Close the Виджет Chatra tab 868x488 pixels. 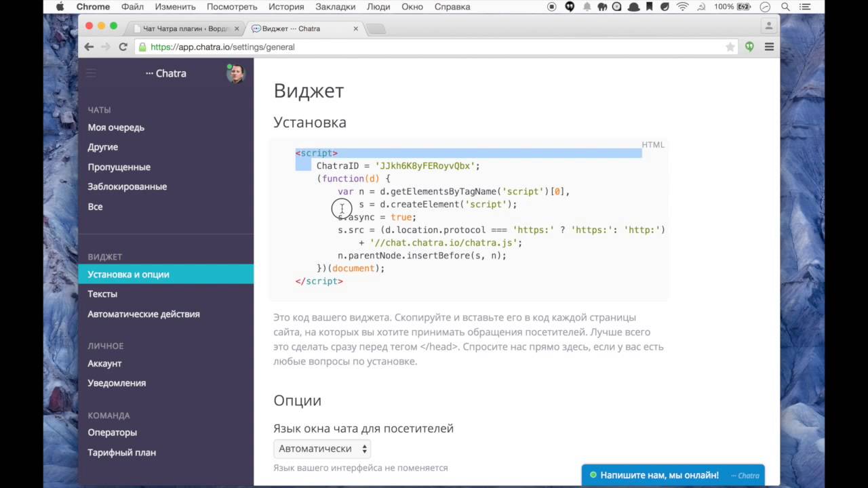(355, 28)
